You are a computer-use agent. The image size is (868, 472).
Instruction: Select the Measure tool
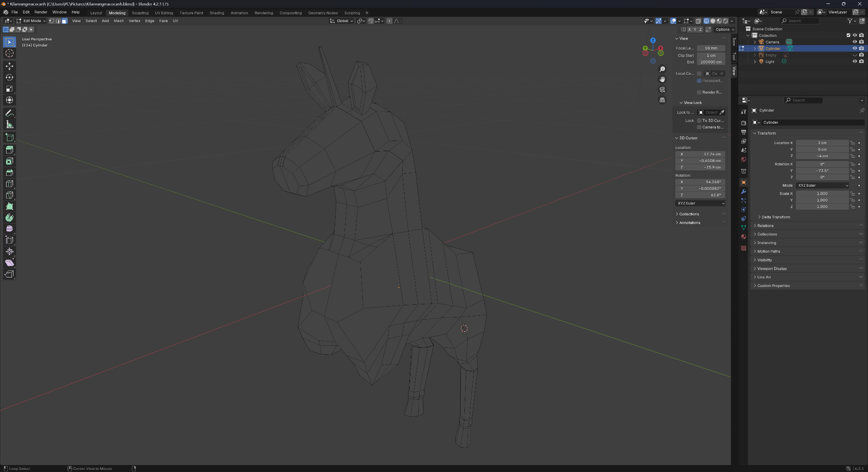(9, 125)
